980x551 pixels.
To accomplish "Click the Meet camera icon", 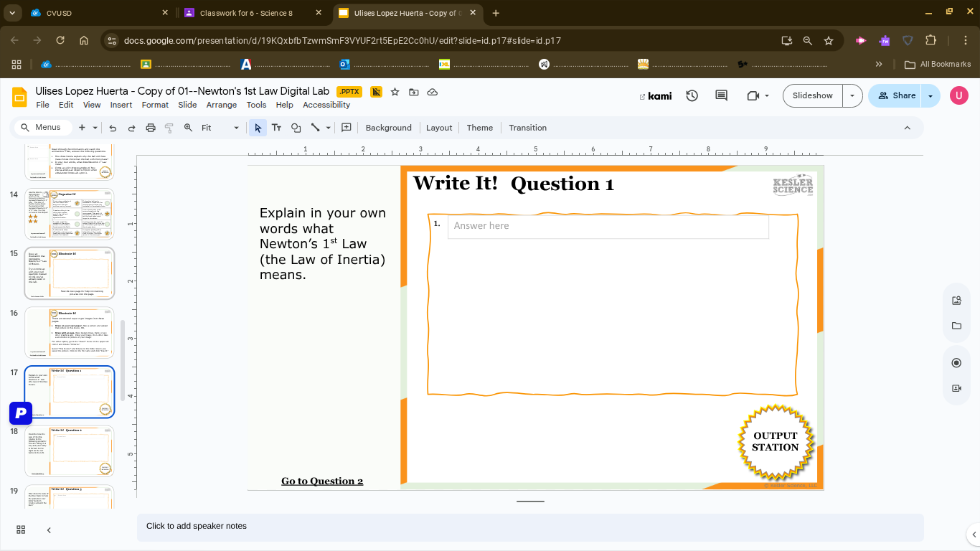I will pos(751,95).
